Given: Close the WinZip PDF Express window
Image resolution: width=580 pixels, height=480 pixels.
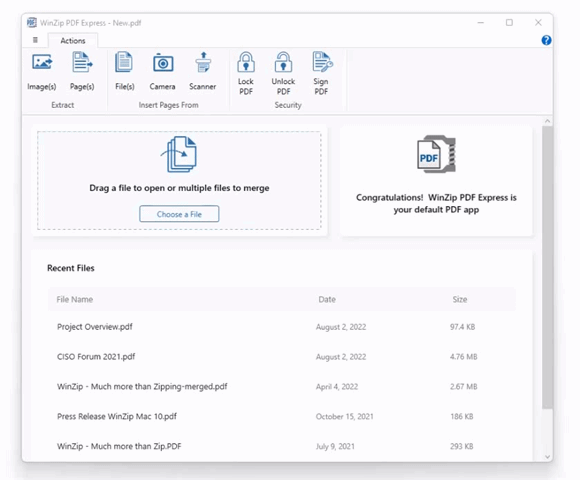Looking at the screenshot, I should click(x=538, y=23).
